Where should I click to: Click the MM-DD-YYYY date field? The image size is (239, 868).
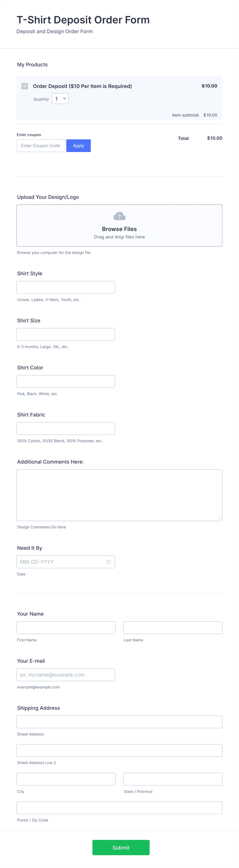coord(61,562)
